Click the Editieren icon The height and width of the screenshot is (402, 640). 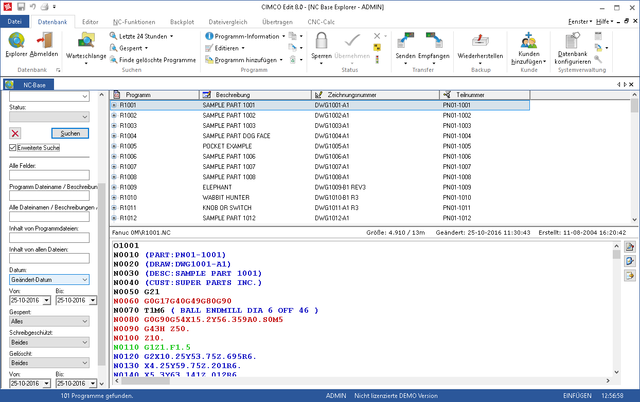209,48
